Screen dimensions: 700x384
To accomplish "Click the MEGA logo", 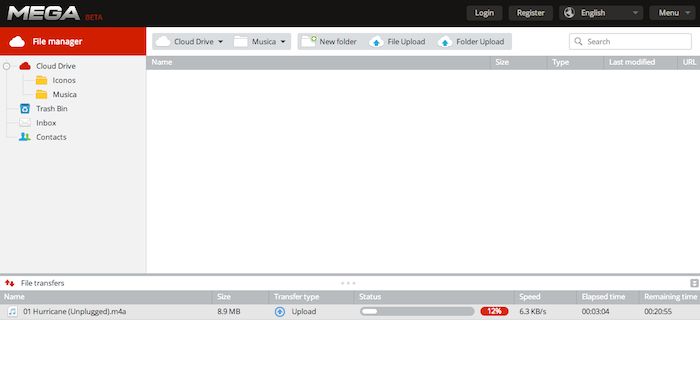I will coord(44,13).
